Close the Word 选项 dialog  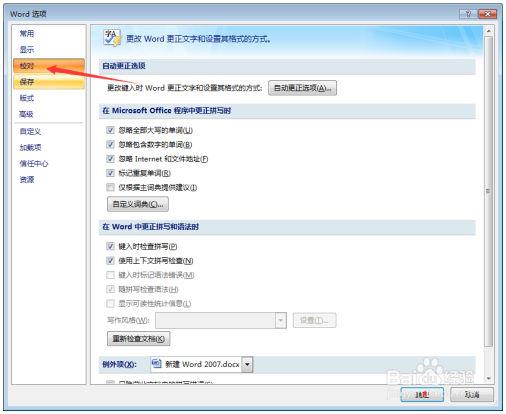[x=487, y=14]
